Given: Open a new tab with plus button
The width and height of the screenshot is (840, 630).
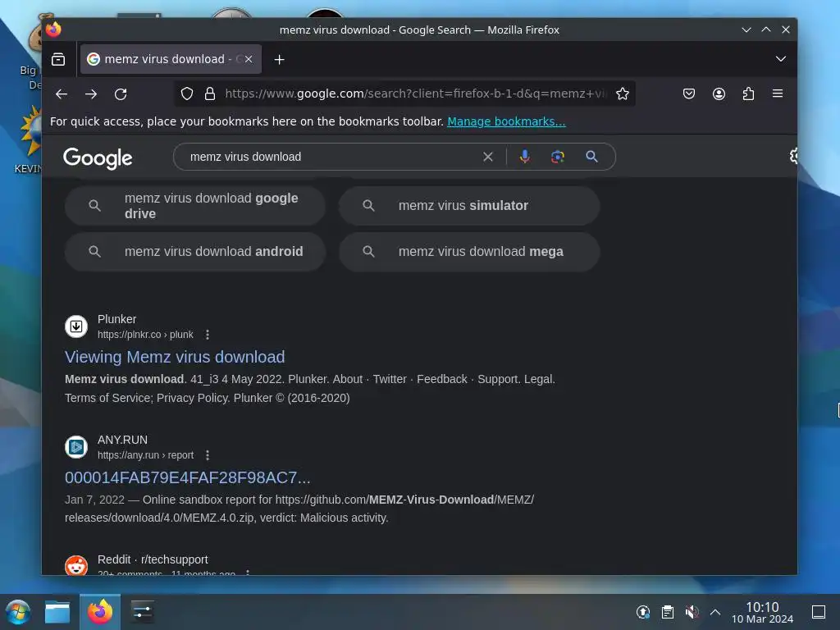Looking at the screenshot, I should point(279,59).
